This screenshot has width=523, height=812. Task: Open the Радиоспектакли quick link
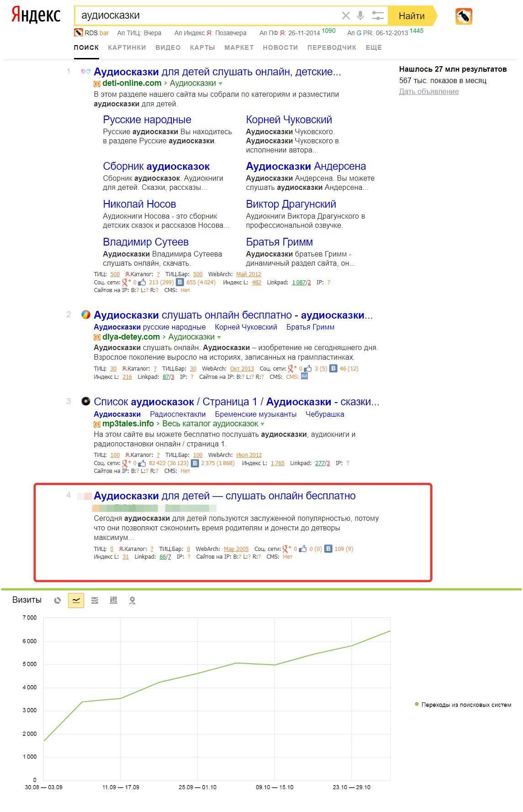click(x=178, y=414)
